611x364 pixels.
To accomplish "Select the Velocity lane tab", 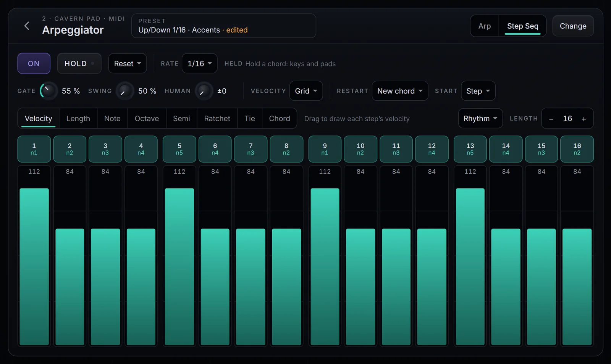I will click(38, 118).
